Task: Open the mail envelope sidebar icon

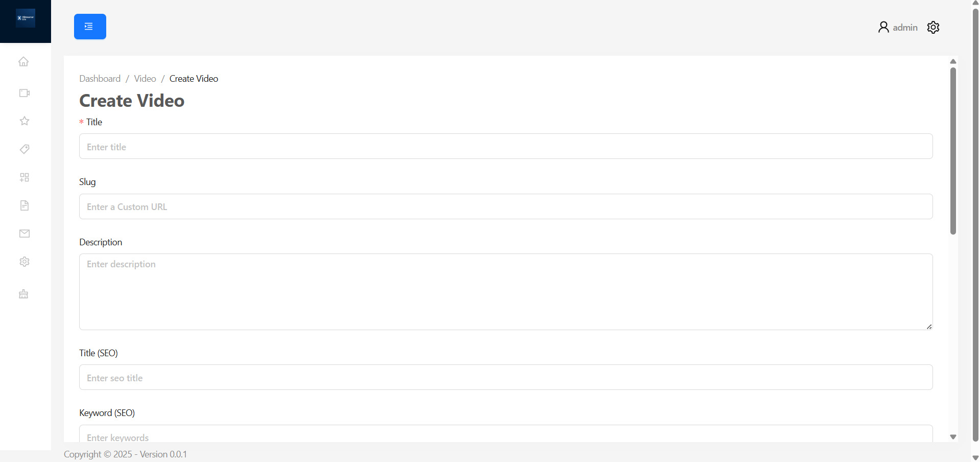Action: pyautogui.click(x=24, y=234)
